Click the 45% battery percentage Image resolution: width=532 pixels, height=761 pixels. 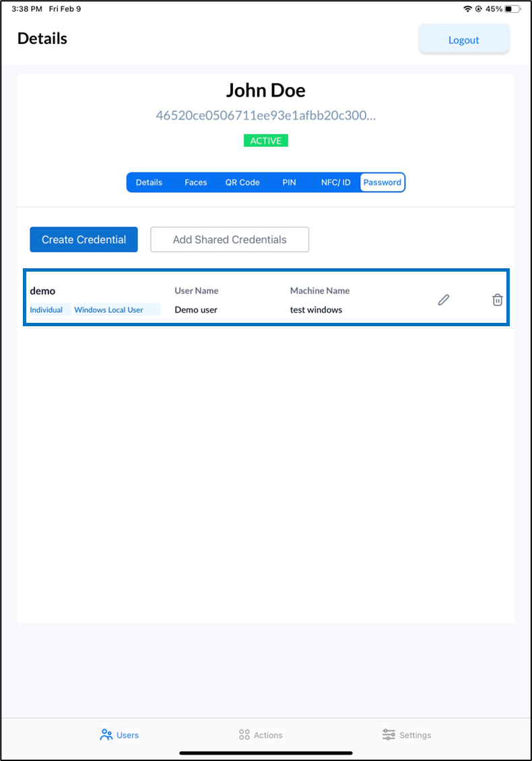(x=494, y=9)
